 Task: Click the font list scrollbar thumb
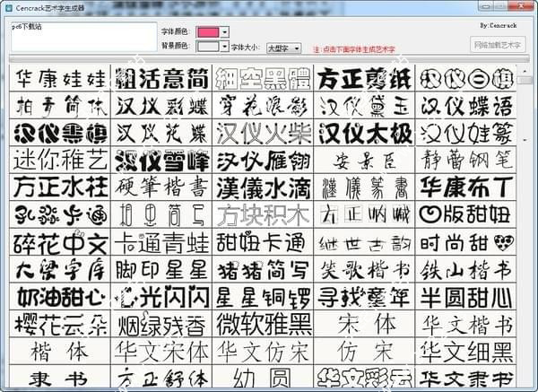tap(525, 81)
